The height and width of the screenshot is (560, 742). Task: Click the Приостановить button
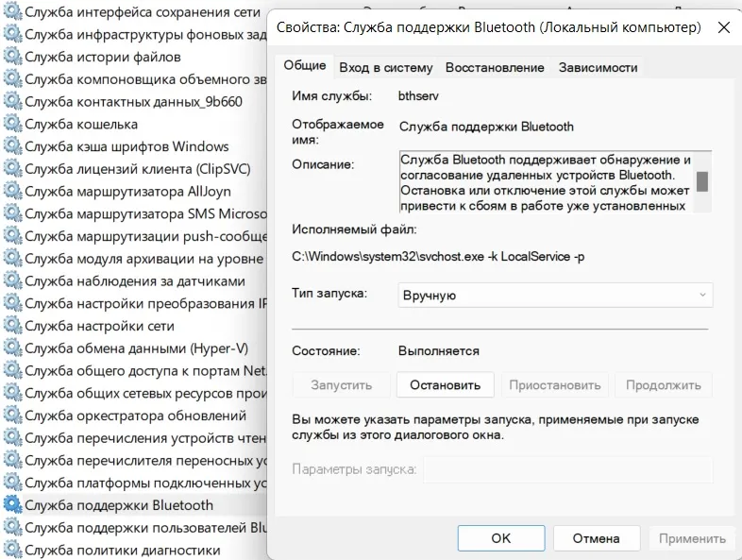point(554,385)
